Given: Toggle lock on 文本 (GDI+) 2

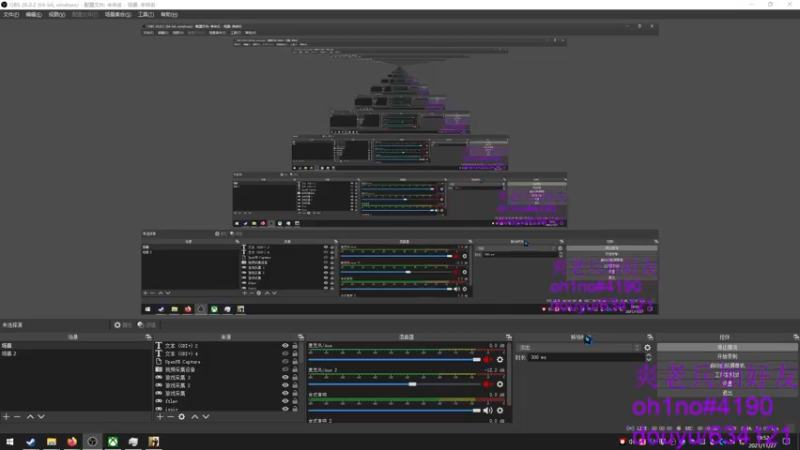Looking at the screenshot, I should [295, 346].
